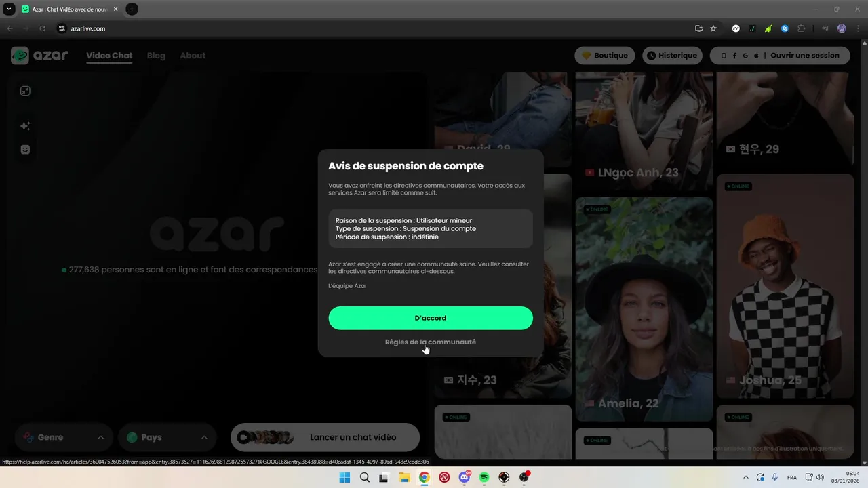Image resolution: width=868 pixels, height=488 pixels.
Task: Close the Azar browser tab
Action: [x=115, y=9]
